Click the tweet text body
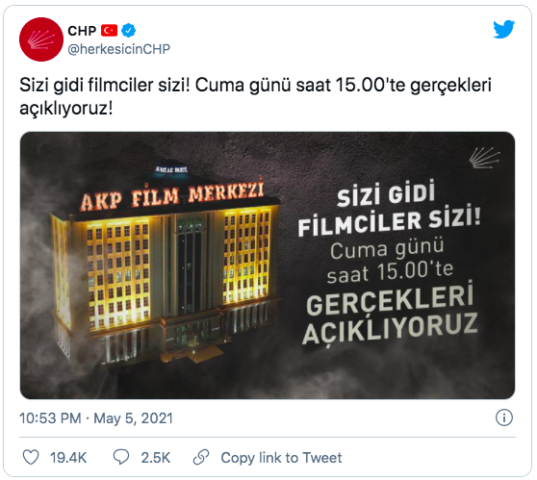The height and width of the screenshot is (480, 537). pyautogui.click(x=255, y=97)
